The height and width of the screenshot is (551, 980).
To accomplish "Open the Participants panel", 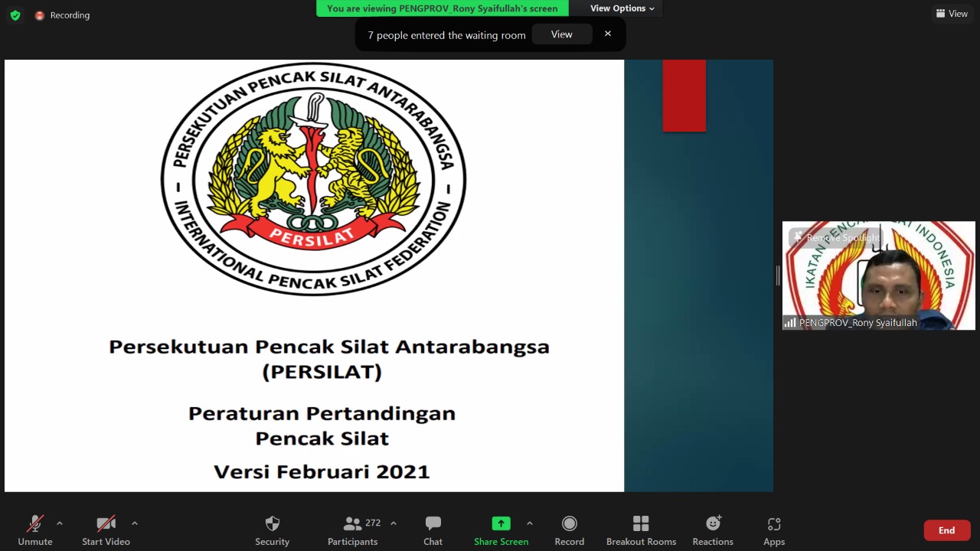I will [353, 530].
